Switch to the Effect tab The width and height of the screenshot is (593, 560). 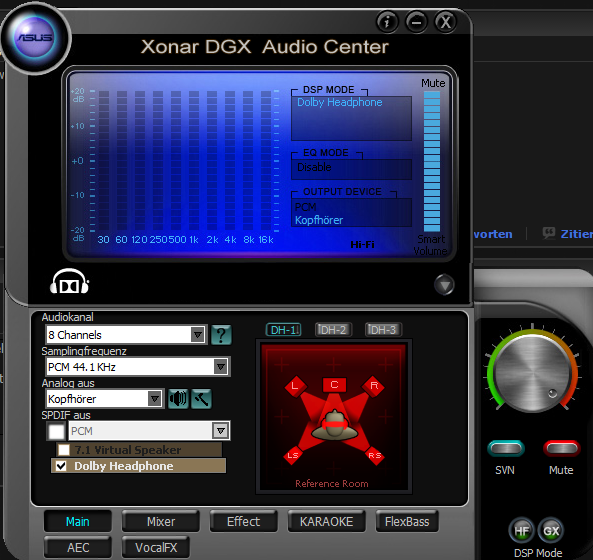[244, 521]
